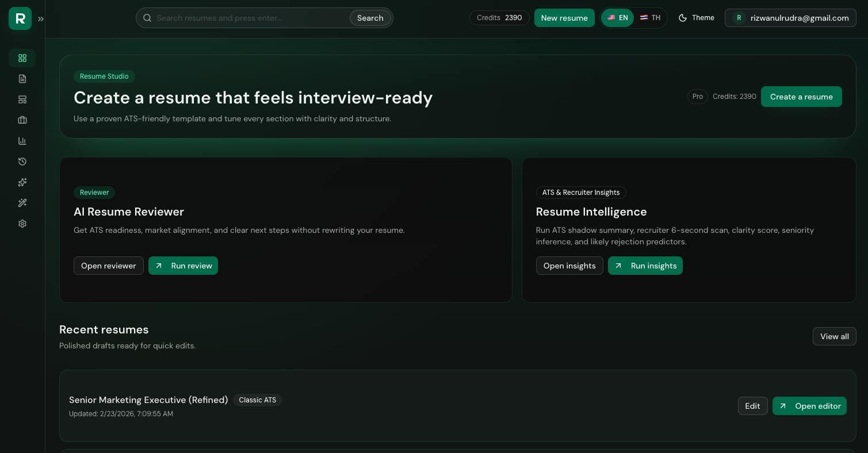The image size is (868, 453).
Task: Select the templates layout icon in sidebar
Action: 22,99
